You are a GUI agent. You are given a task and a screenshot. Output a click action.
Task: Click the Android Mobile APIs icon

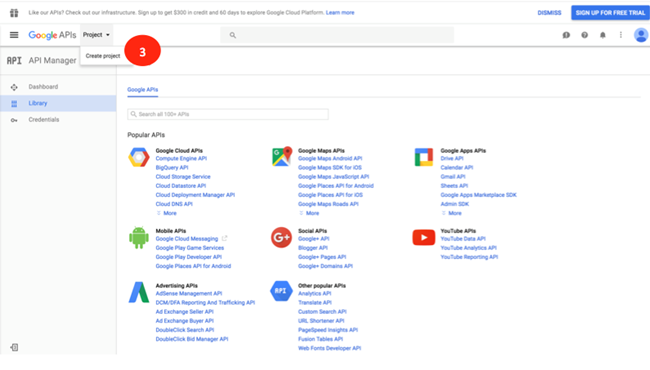point(139,237)
